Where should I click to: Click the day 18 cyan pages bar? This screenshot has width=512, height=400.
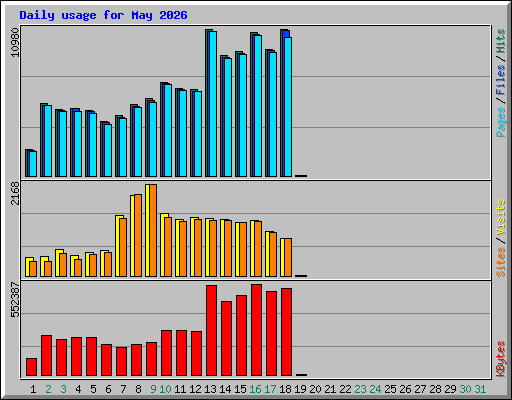click(288, 107)
